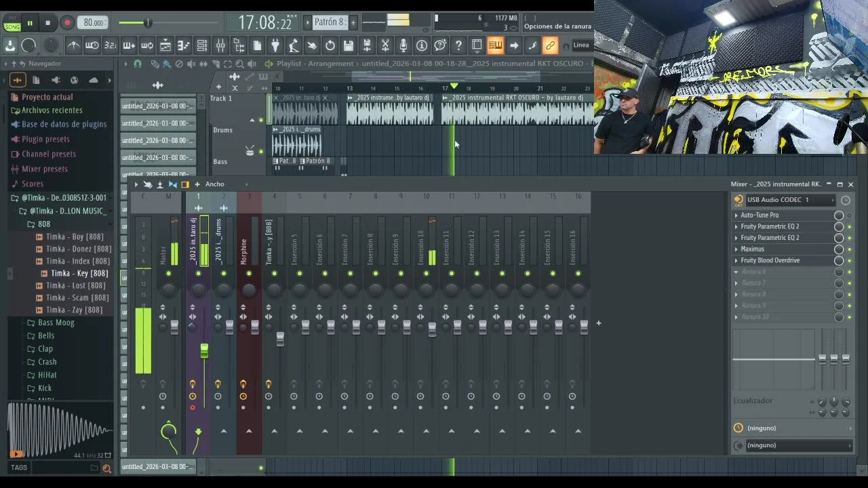Click the Undo history circular arrow icon
Image resolution: width=868 pixels, height=488 pixels.
[x=330, y=45]
